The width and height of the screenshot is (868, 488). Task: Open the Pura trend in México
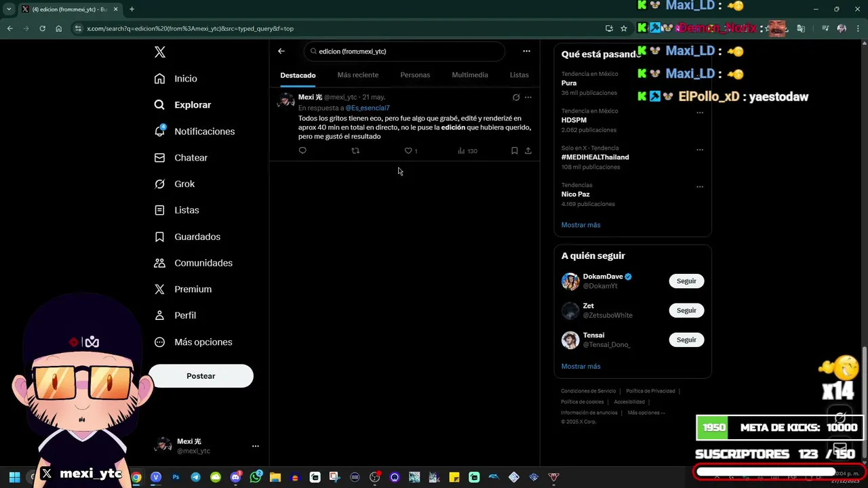[569, 83]
